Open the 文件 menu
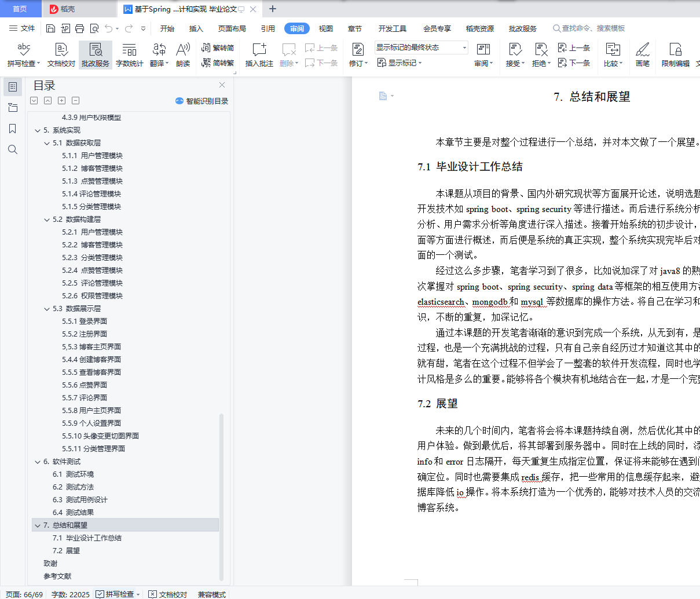 click(x=22, y=28)
